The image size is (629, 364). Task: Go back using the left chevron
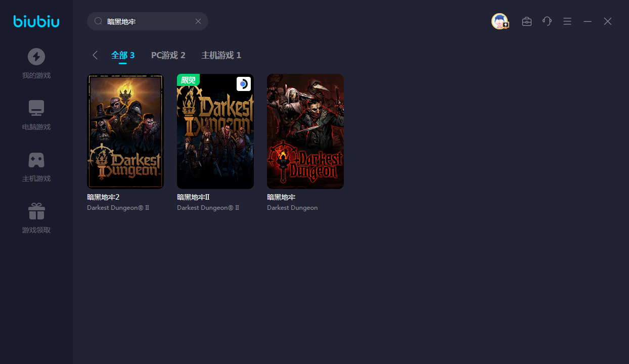click(x=95, y=55)
